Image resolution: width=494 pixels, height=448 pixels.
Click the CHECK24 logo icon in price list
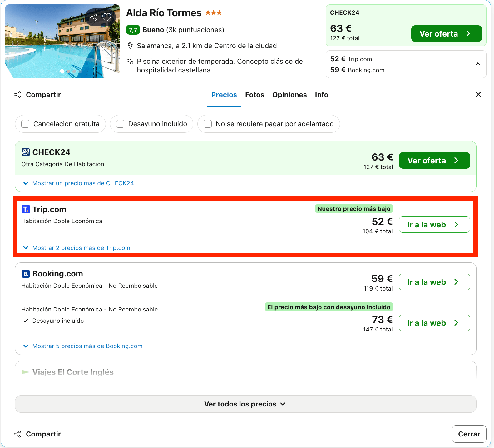26,152
